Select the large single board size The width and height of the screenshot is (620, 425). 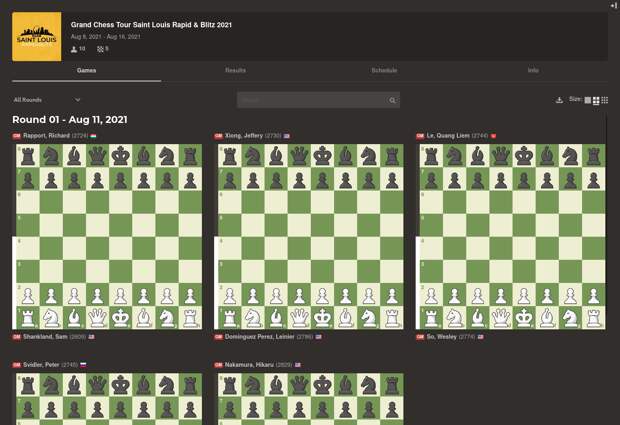588,100
